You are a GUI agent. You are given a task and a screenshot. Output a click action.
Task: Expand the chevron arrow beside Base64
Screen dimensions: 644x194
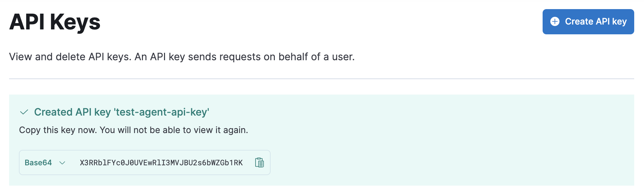tap(62, 162)
